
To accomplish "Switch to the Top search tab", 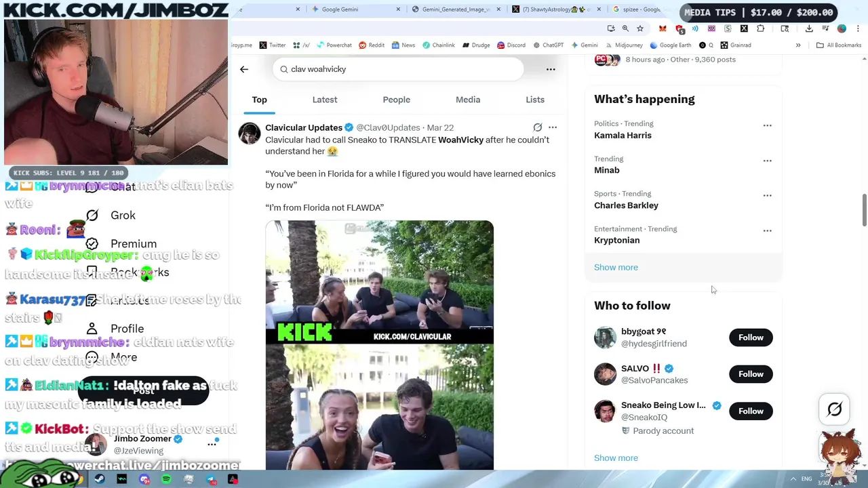I will click(260, 100).
